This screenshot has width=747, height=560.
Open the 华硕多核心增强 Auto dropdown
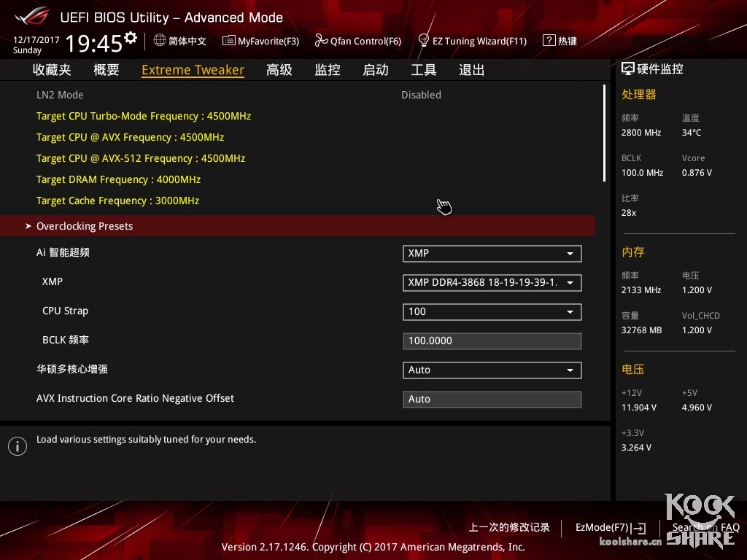pos(492,370)
